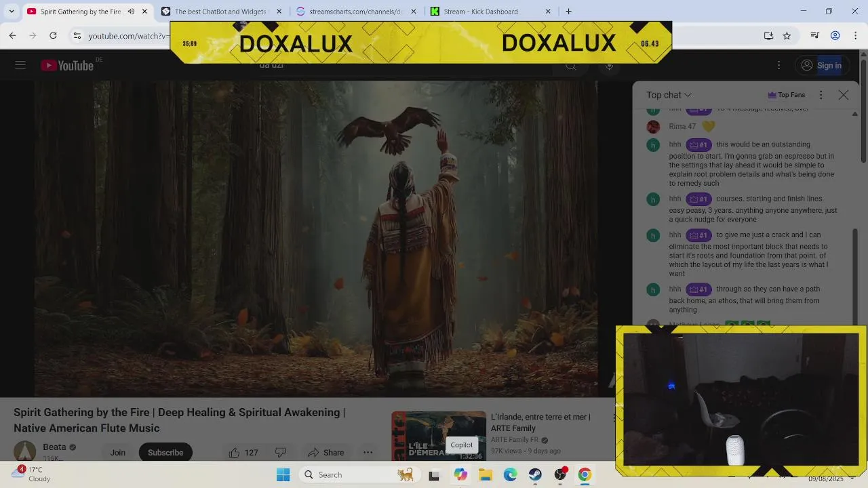
Task: Launch Copilot from the taskbar
Action: click(460, 474)
